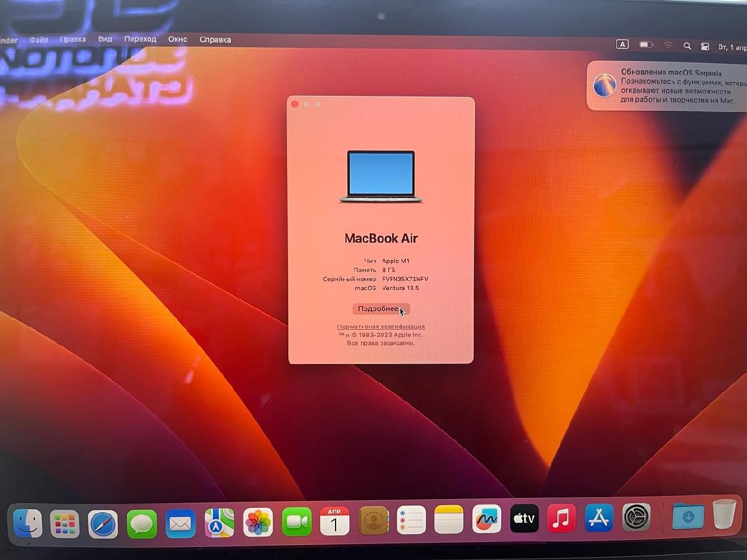
Task: Click the MacBook Air laptop image
Action: [381, 177]
